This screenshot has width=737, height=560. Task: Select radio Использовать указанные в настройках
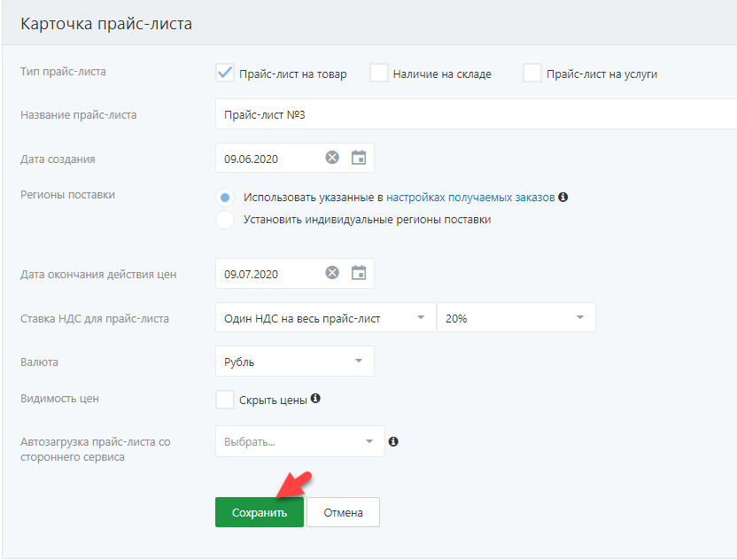point(225,198)
